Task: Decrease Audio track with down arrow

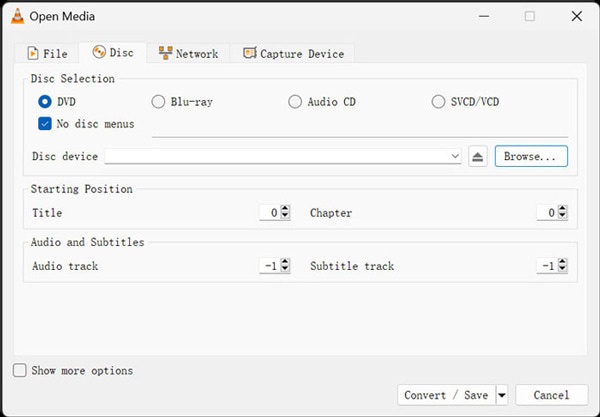Action: 285,269
